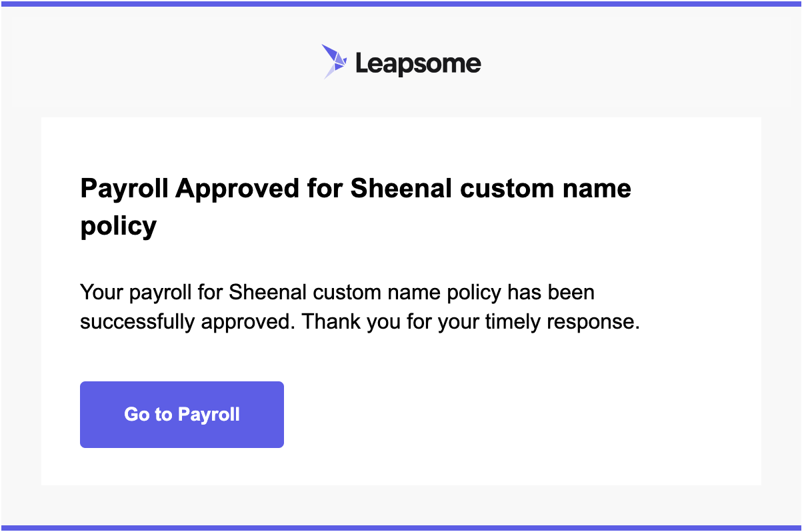Click the Leapsome wordmark text
The image size is (808, 532).
418,63
